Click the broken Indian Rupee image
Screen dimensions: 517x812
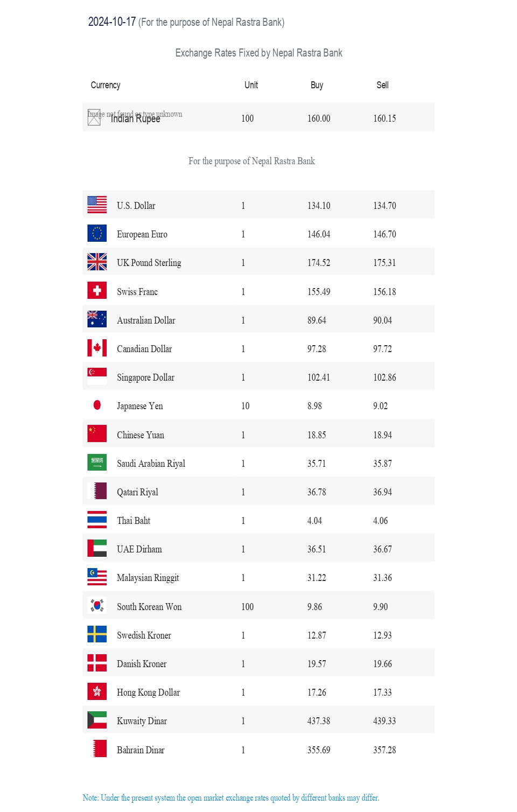94,117
